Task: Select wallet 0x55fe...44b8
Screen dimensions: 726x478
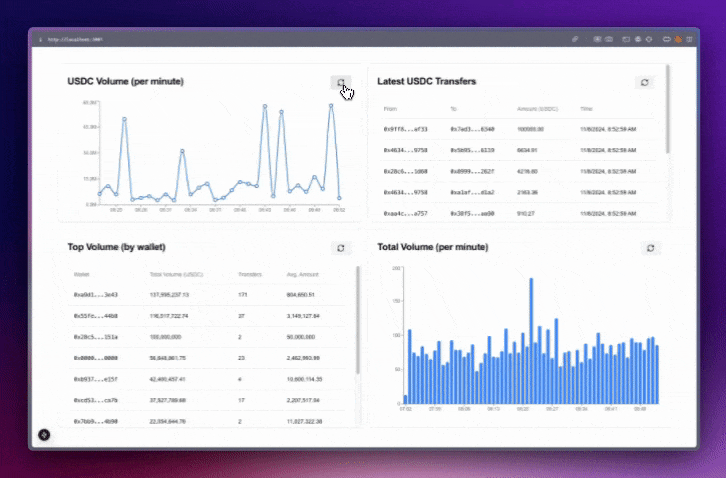Action: coord(96,316)
